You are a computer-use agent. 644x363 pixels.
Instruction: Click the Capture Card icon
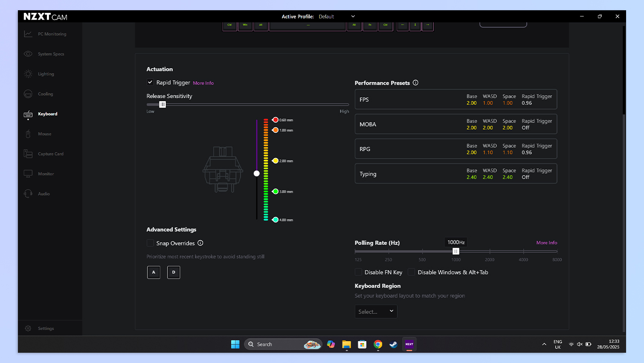tap(28, 154)
